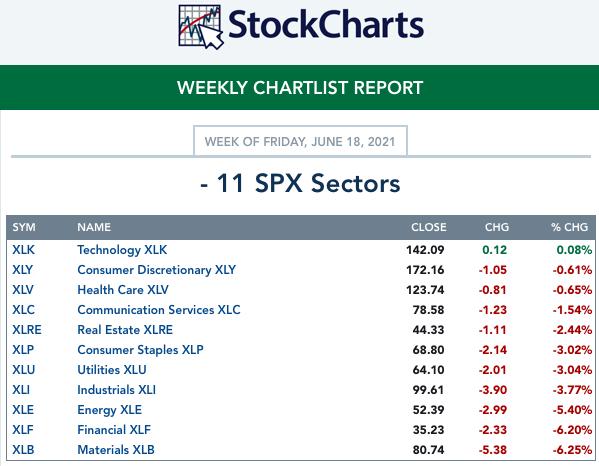Click the Weekly ChartList Report banner
599x466 pixels.
pos(300,87)
